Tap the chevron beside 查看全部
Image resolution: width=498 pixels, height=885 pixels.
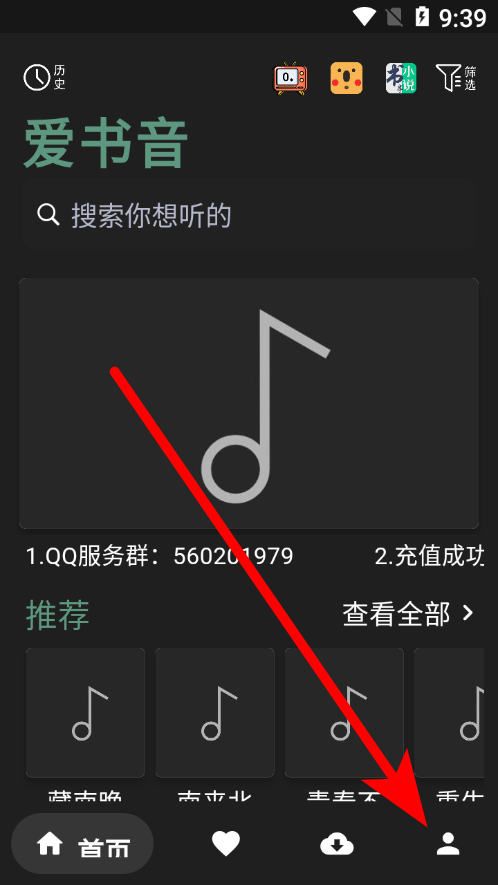468,614
